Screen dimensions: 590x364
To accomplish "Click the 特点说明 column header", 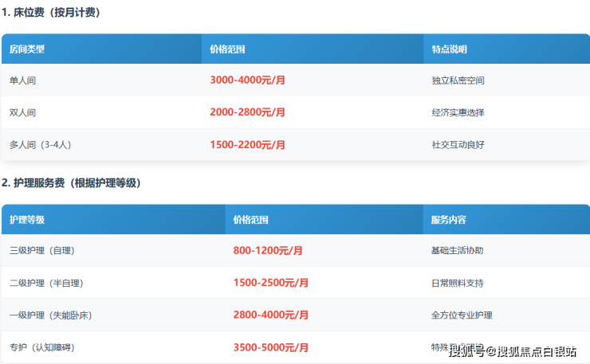I will coord(450,49).
